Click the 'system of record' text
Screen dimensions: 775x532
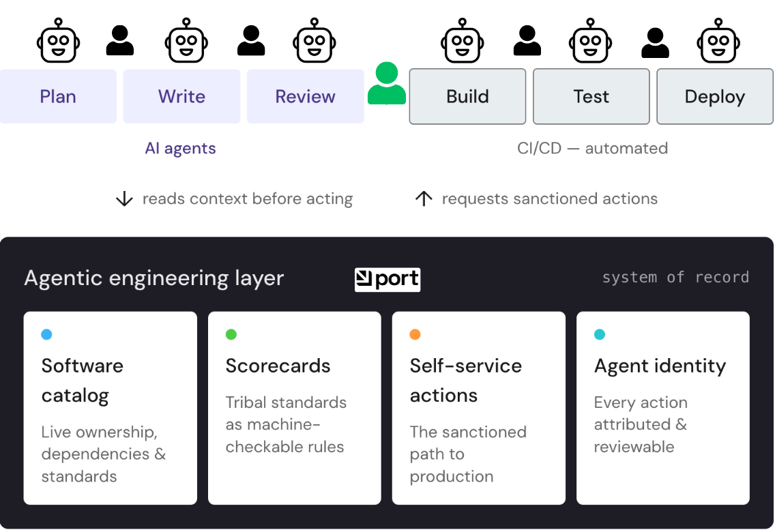point(675,277)
